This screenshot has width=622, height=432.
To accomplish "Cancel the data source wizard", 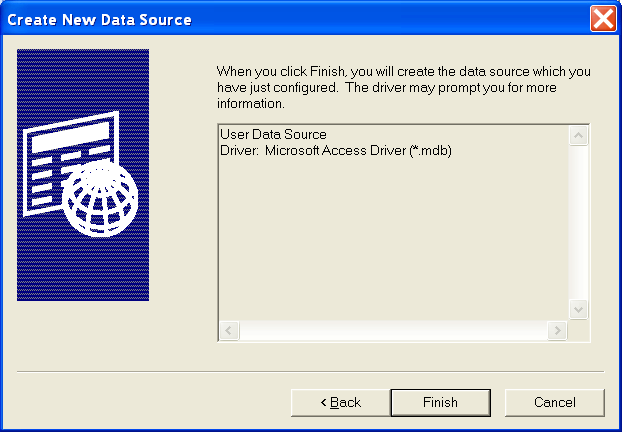I will point(555,402).
